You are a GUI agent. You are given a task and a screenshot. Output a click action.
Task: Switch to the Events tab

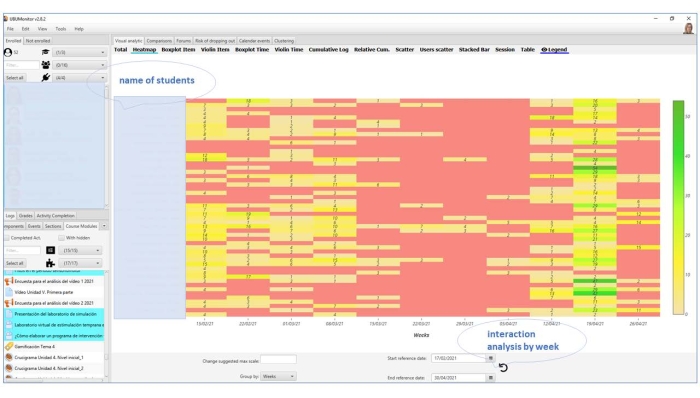[34, 226]
